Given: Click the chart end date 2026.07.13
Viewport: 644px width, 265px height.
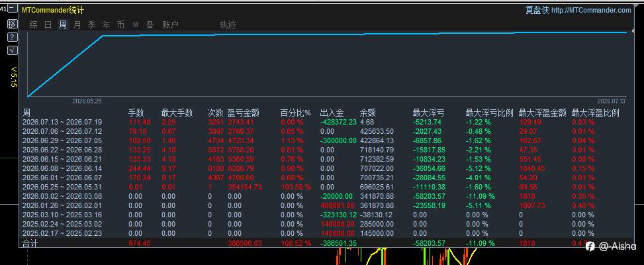Looking at the screenshot, I should pyautogui.click(x=612, y=101).
